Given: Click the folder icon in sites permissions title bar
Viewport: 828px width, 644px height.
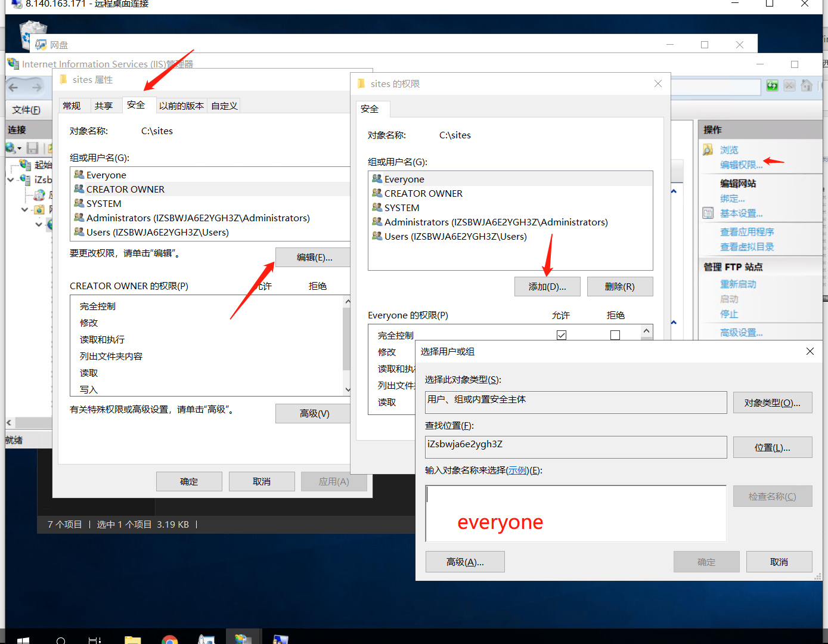Looking at the screenshot, I should pyautogui.click(x=361, y=83).
